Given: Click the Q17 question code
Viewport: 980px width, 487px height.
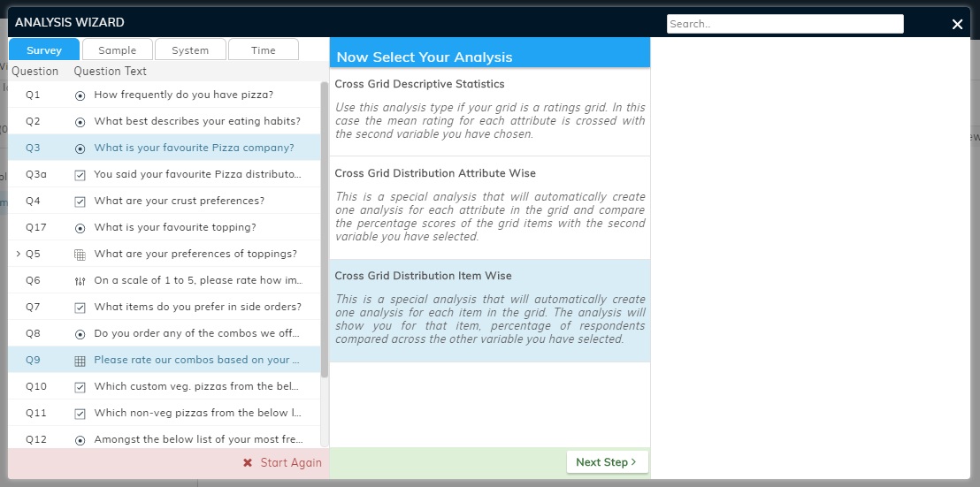Looking at the screenshot, I should click(x=36, y=227).
